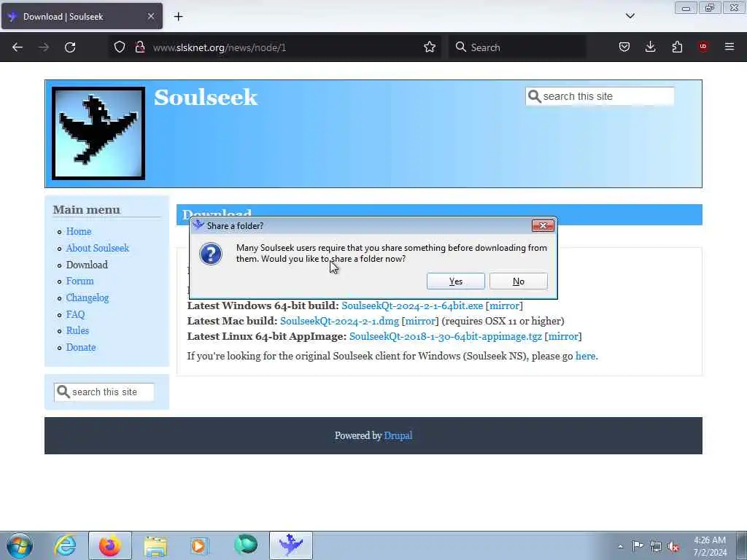Click the Drupal link in footer
Viewport: 747px width, 560px height.
point(398,436)
